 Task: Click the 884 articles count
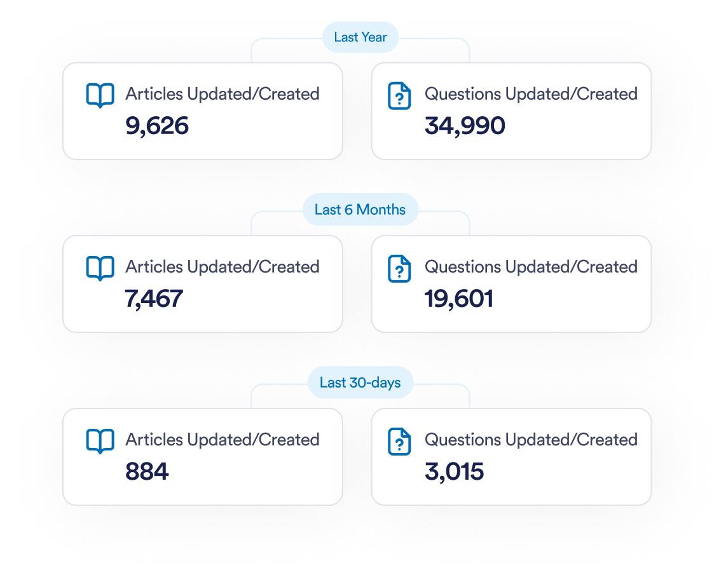[147, 471]
